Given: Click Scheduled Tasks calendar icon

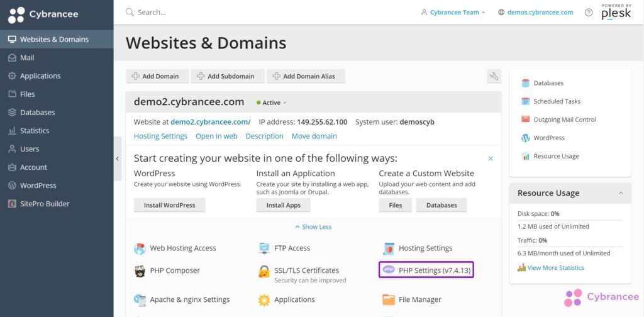Looking at the screenshot, I should point(526,101).
